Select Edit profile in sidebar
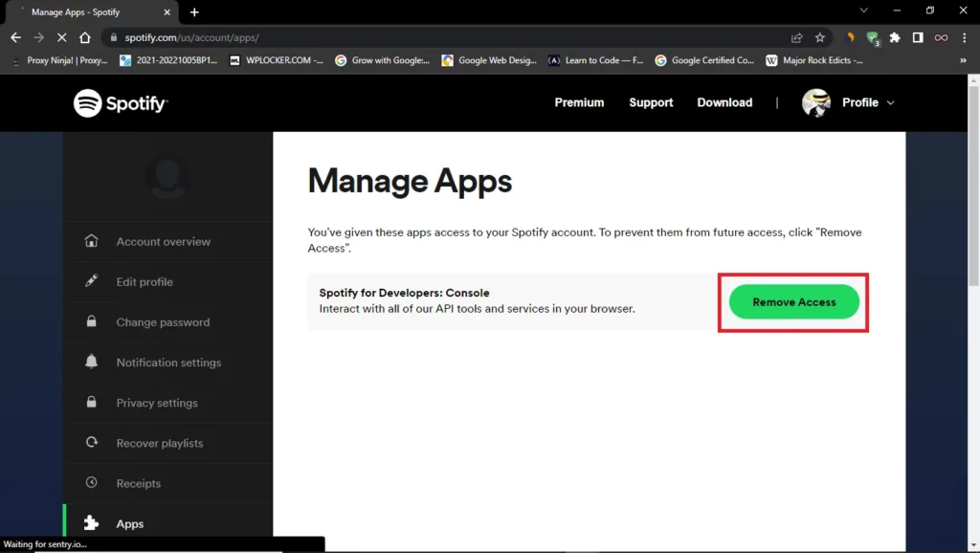Viewport: 980px width, 553px height. [167, 282]
